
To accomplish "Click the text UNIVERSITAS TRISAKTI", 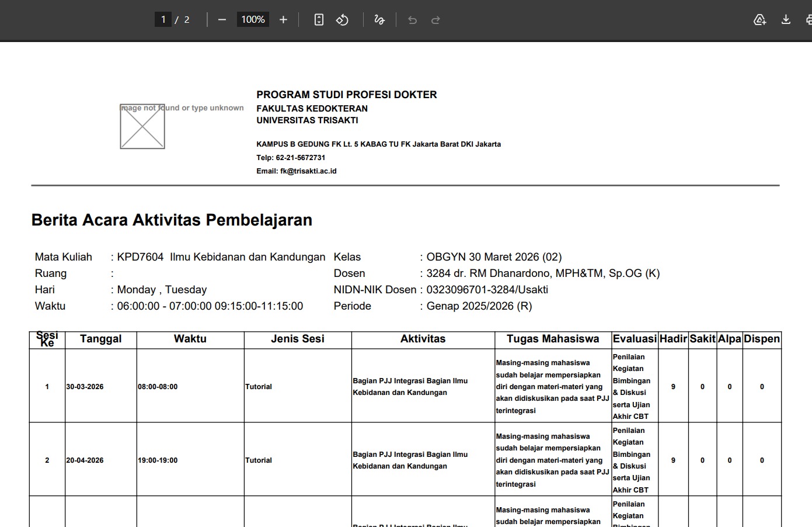I will (x=307, y=120).
